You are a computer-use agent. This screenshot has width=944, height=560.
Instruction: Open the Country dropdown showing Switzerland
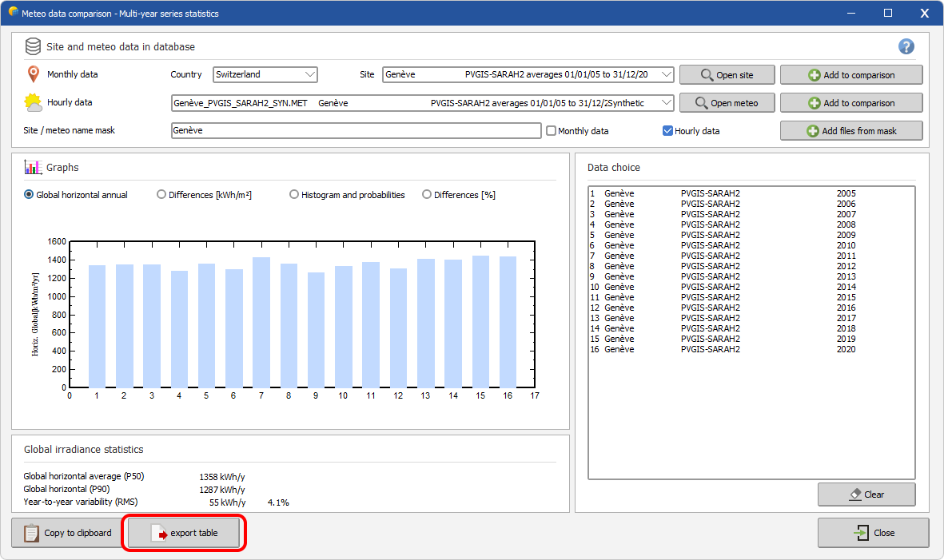pyautogui.click(x=265, y=74)
